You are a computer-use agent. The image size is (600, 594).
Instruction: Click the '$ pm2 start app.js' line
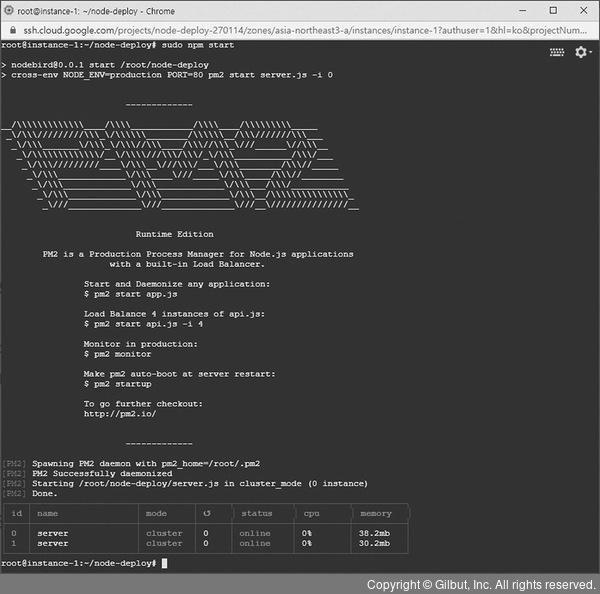coord(130,294)
